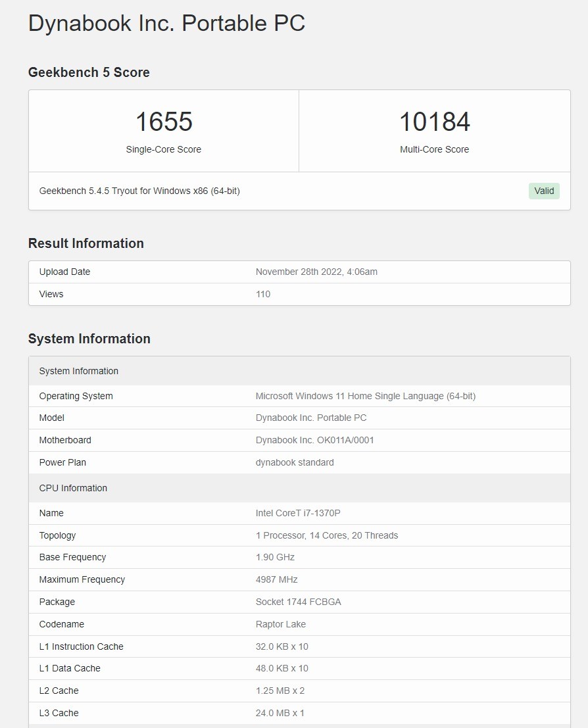The width and height of the screenshot is (588, 728).
Task: Click the L1 Data Cache label
Action: point(70,668)
